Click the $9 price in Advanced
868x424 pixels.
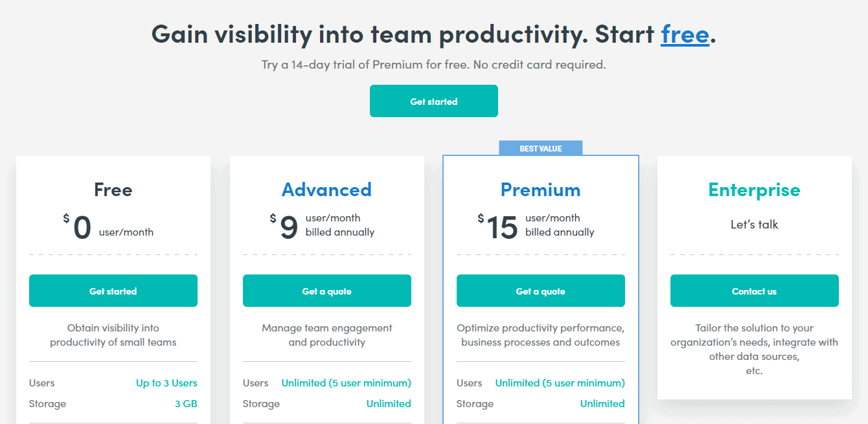[284, 227]
